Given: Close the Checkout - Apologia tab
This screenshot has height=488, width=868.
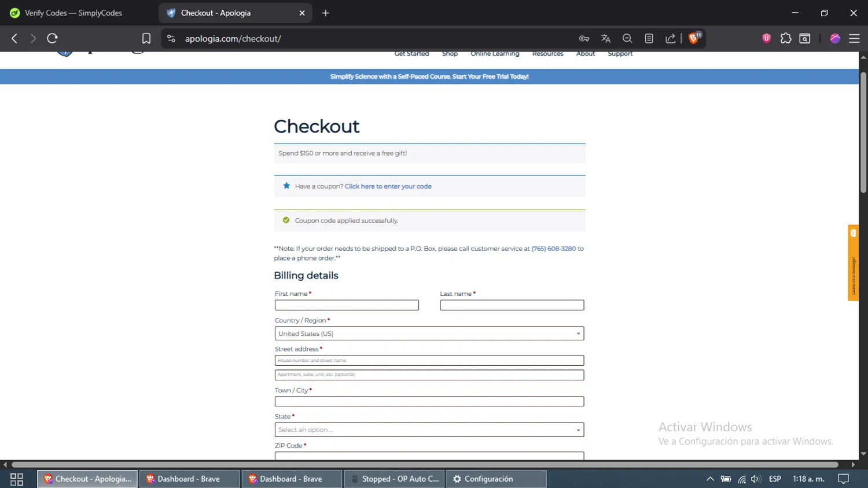Looking at the screenshot, I should 302,13.
